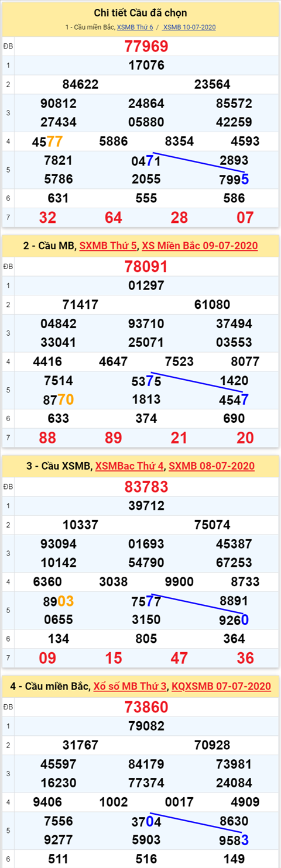
Task: Click fourth prize number 4577
Action: tap(47, 142)
